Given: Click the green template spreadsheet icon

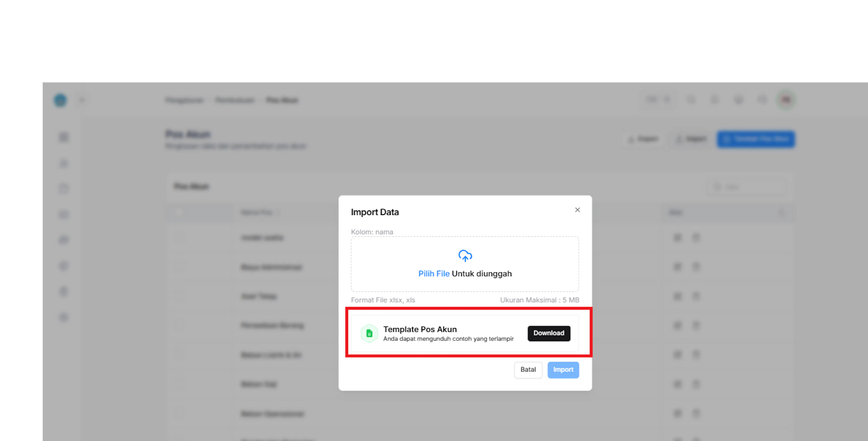Looking at the screenshot, I should point(369,333).
